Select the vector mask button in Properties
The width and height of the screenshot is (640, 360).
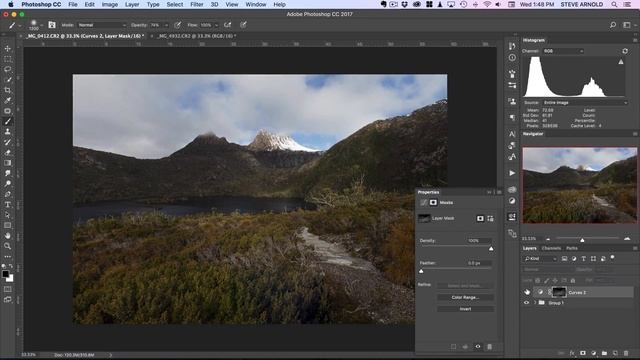(x=491, y=219)
